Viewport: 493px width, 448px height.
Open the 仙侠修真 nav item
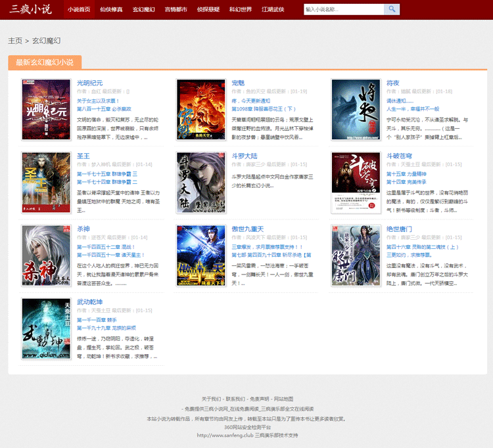[x=111, y=9]
